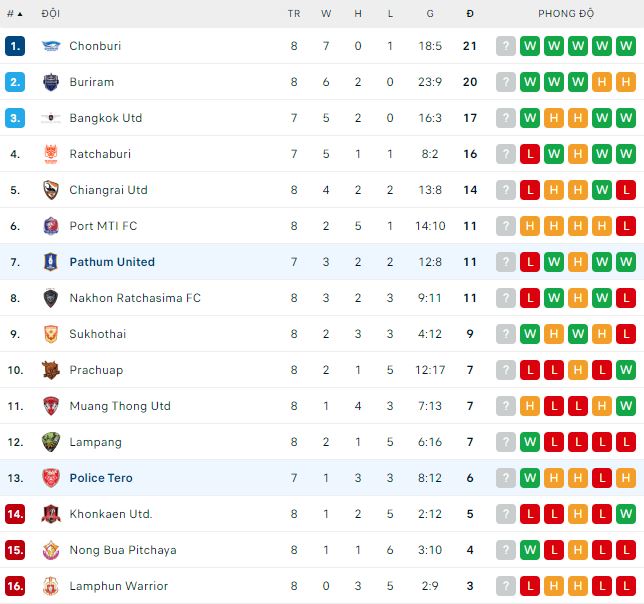The width and height of the screenshot is (644, 604).
Task: Click the Port MTI FC crest
Action: click(51, 226)
